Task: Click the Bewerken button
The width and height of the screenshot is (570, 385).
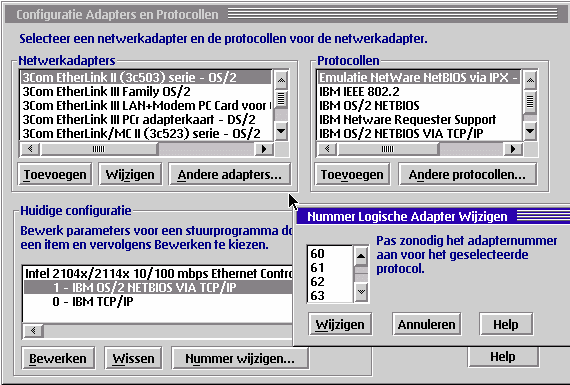Action: click(x=58, y=358)
